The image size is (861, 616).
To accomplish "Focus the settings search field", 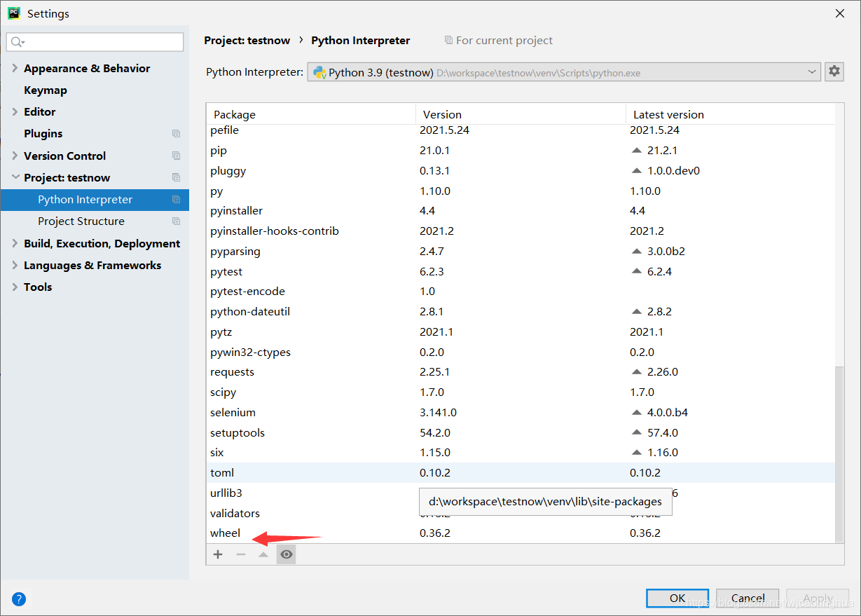I will coord(95,42).
